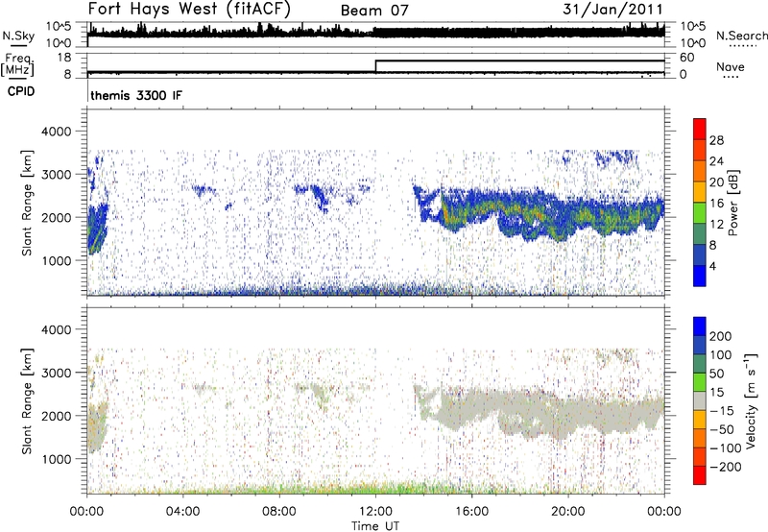The image size is (768, 532).
Task: Click the 'Velocity [m s-1]' colorbar label
Action: 751,400
